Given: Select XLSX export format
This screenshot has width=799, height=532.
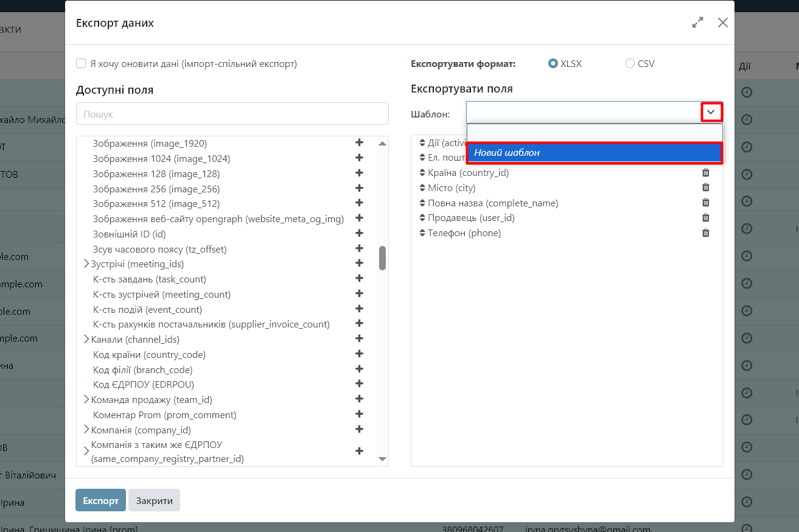Looking at the screenshot, I should click(x=553, y=63).
